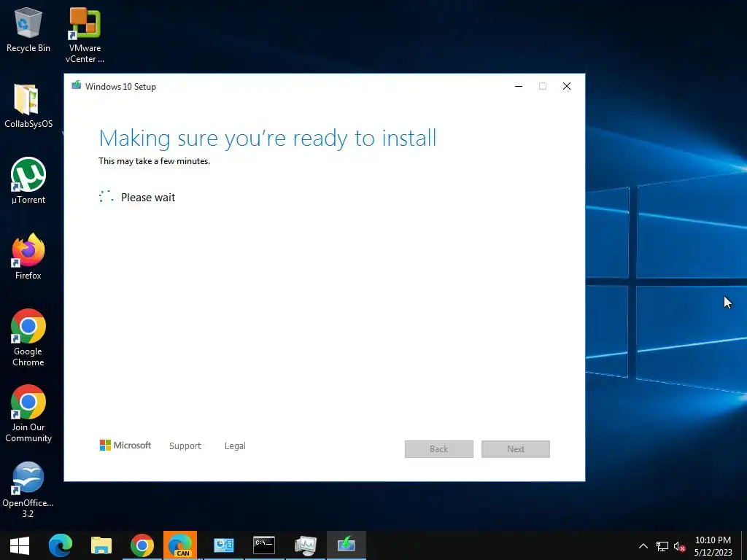Click the disabled Next button

click(x=516, y=449)
